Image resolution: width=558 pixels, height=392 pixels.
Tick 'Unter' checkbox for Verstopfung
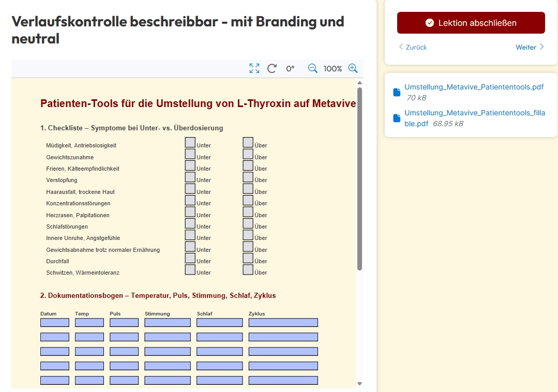point(190,177)
